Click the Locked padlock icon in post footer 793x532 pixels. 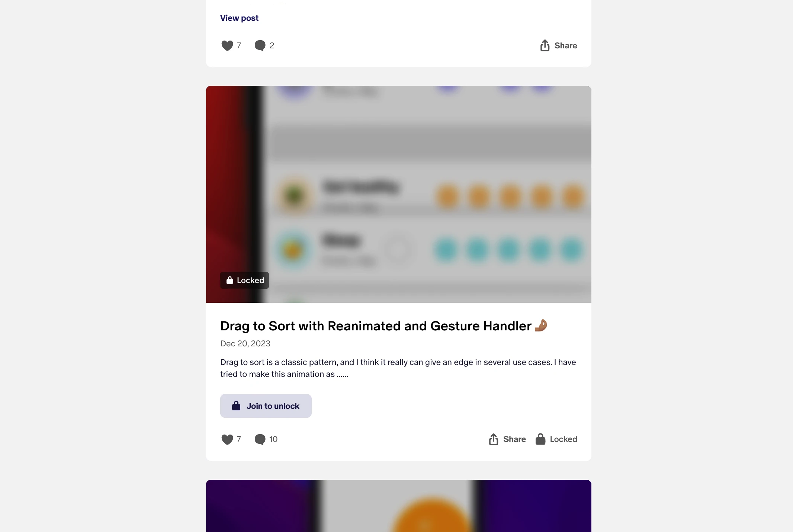[x=540, y=439]
